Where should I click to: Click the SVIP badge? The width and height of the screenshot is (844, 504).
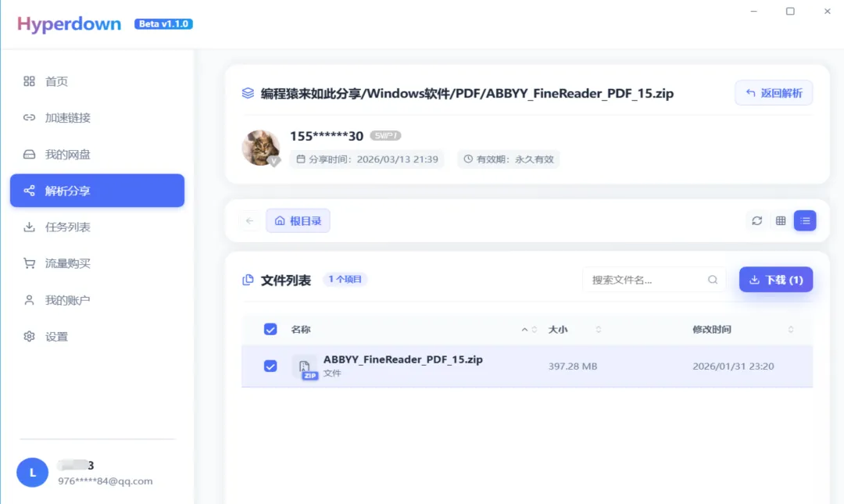(x=385, y=136)
